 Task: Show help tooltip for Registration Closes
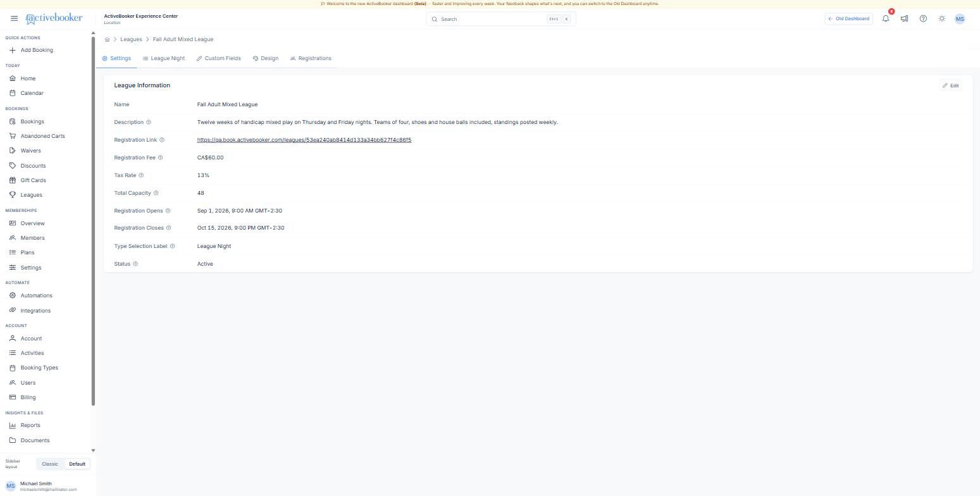click(168, 228)
